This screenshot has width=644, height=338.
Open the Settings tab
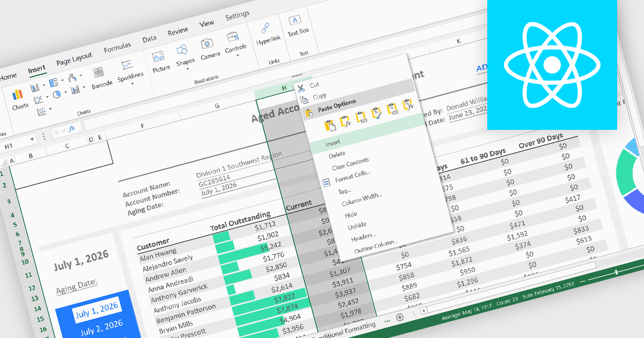(x=237, y=15)
